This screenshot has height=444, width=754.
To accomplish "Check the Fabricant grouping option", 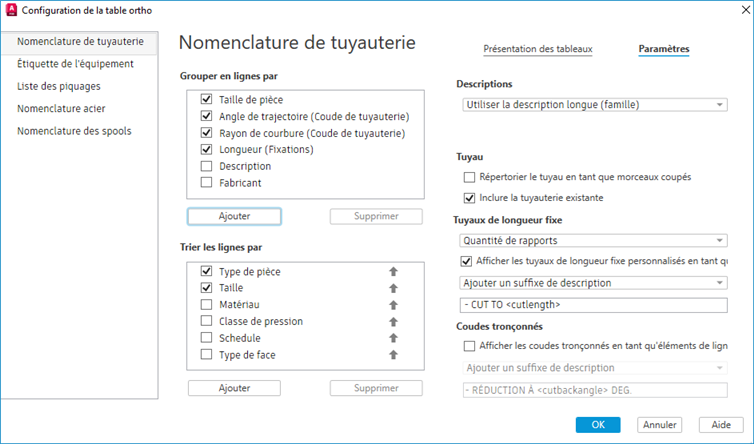I will pos(207,183).
